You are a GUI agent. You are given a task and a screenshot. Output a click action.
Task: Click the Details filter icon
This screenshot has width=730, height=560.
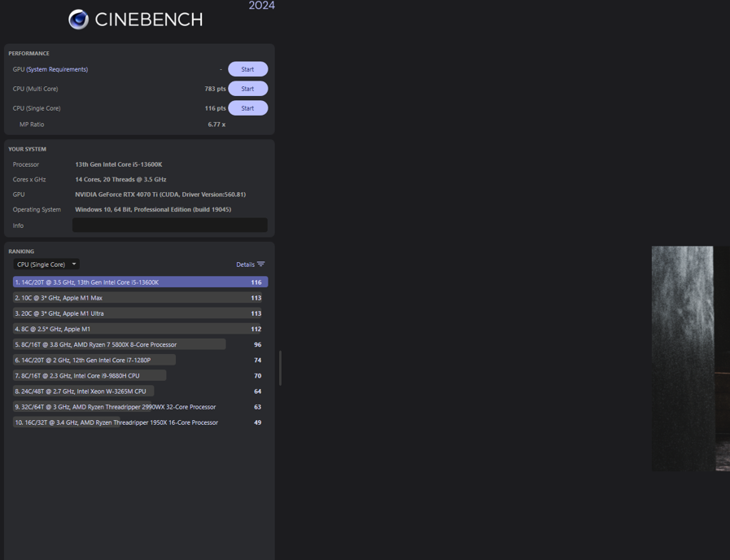(261, 264)
